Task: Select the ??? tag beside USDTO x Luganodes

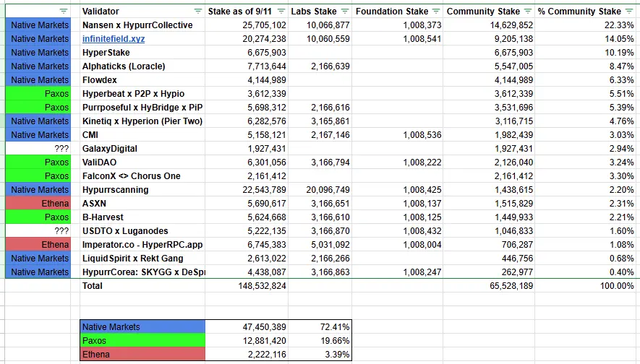Action: point(38,231)
